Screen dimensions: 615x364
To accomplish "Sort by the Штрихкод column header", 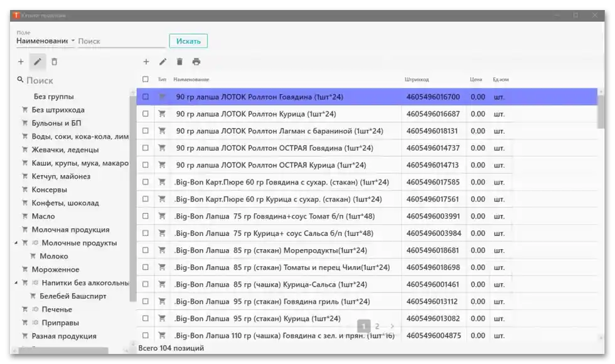I will pos(417,80).
